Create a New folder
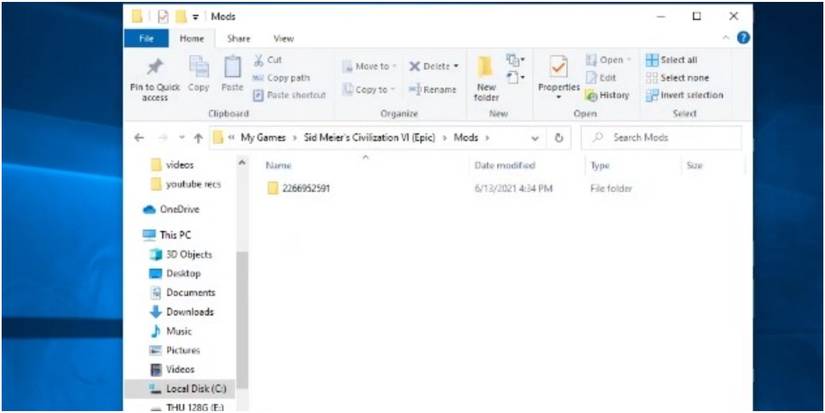Screen dimensions: 825x413 [x=486, y=79]
